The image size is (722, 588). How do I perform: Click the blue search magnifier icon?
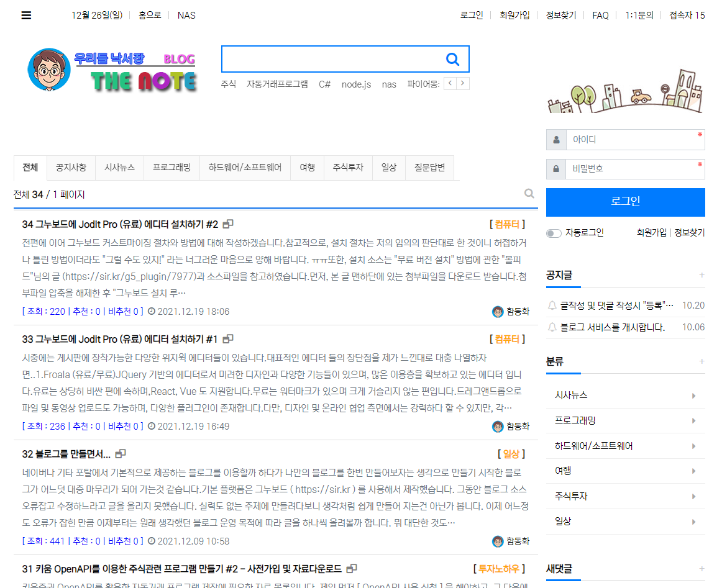point(452,59)
